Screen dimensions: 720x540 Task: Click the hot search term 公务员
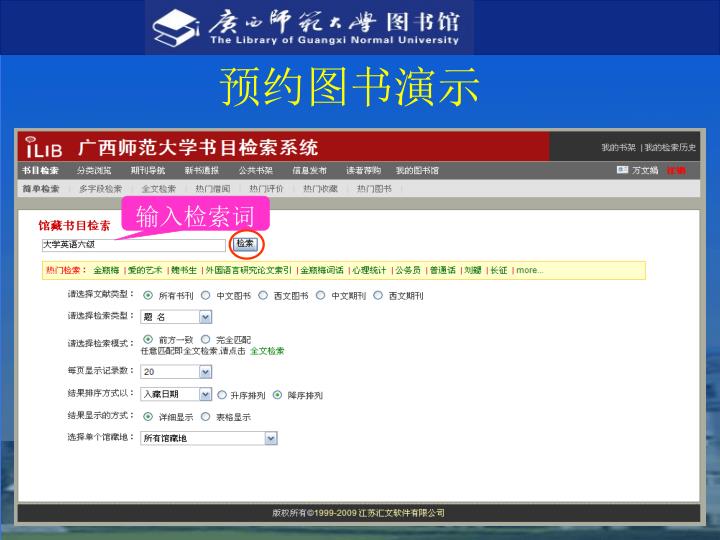tap(408, 270)
